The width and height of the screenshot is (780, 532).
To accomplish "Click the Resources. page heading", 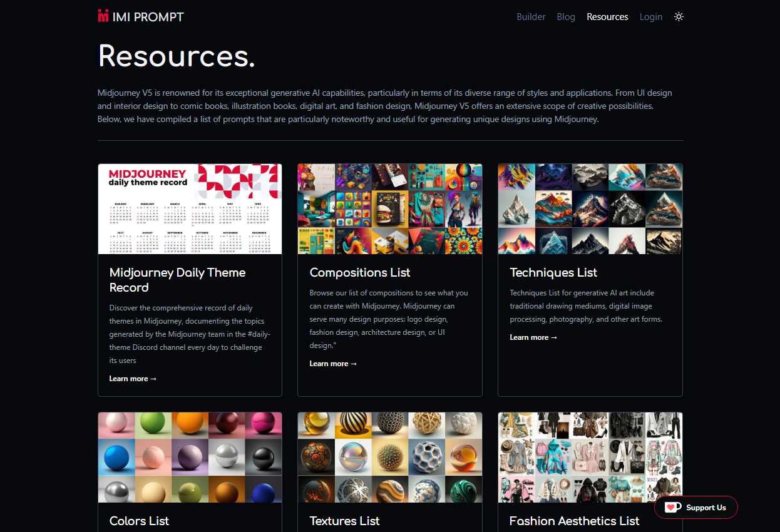I will pos(177,56).
